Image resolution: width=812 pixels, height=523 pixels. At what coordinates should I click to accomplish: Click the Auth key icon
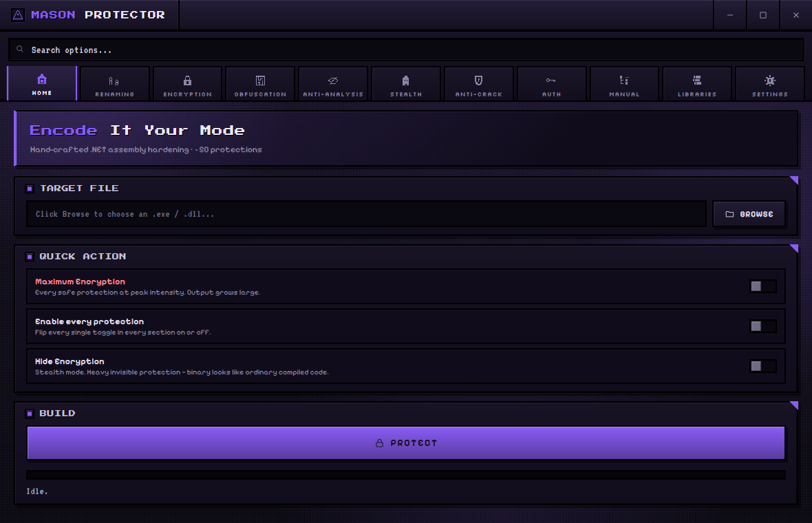coord(551,81)
